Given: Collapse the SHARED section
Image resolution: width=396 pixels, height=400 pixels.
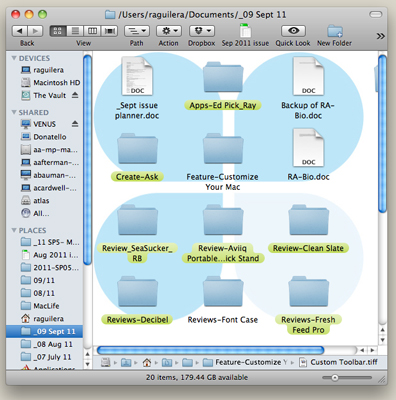Looking at the screenshot, I should coord(14,112).
